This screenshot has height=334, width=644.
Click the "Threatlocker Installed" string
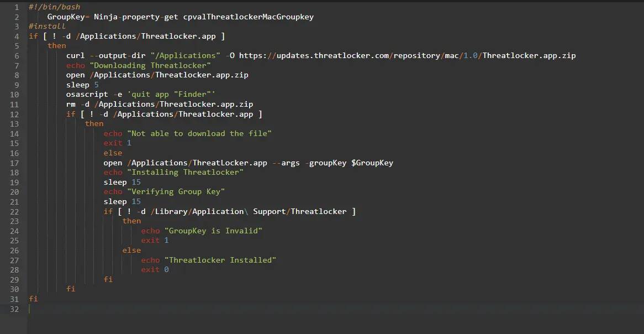(220, 260)
